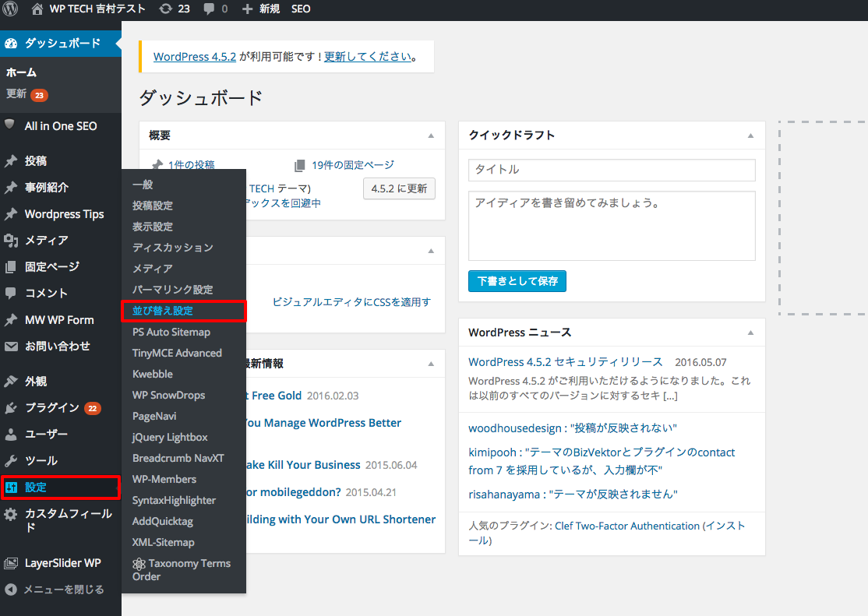Screen dimensions: 868x616
Task: Collapse the 概要 widget with its triangle
Action: (431, 136)
